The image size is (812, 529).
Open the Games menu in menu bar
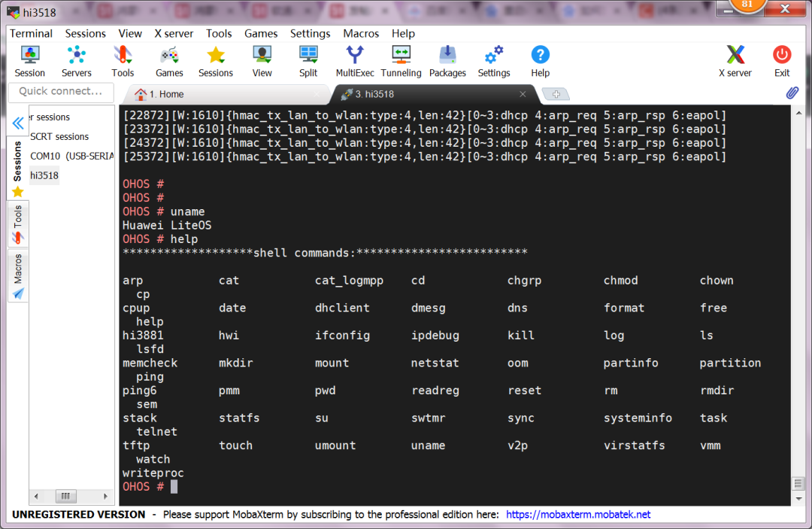click(x=261, y=34)
